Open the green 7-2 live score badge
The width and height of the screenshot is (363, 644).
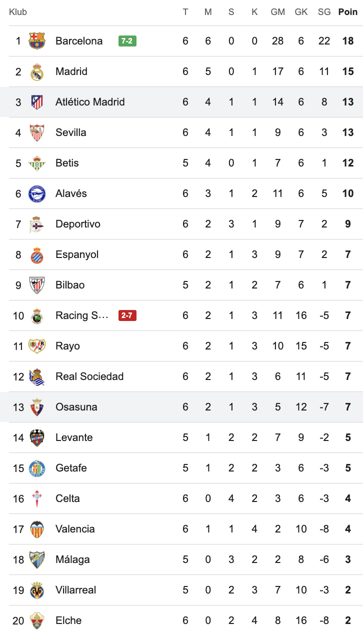[127, 41]
